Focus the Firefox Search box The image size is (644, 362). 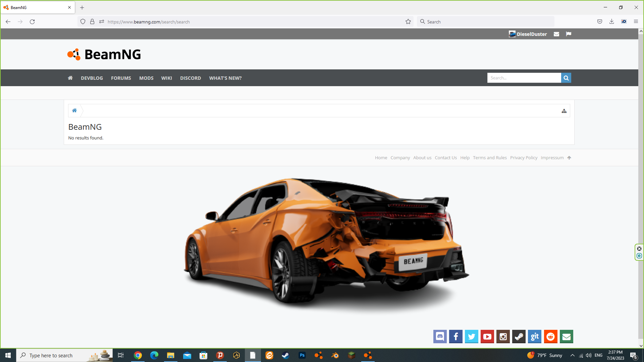click(x=486, y=21)
